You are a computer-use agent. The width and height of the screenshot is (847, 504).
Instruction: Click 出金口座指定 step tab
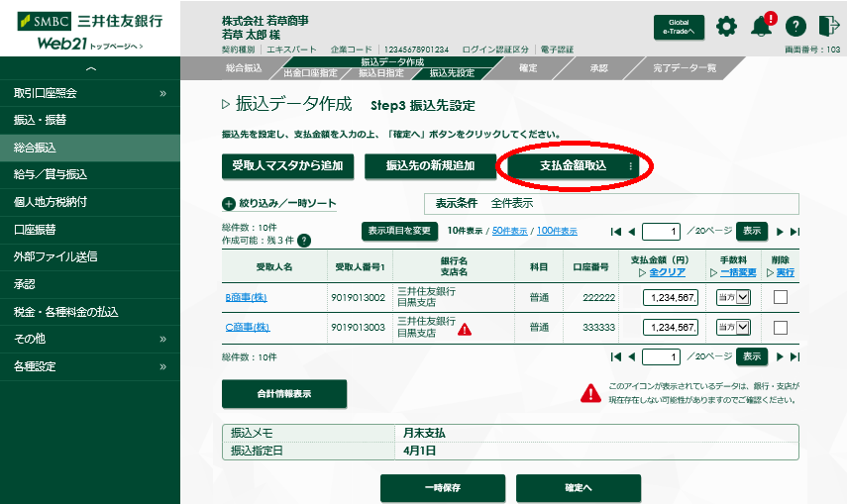click(x=311, y=73)
